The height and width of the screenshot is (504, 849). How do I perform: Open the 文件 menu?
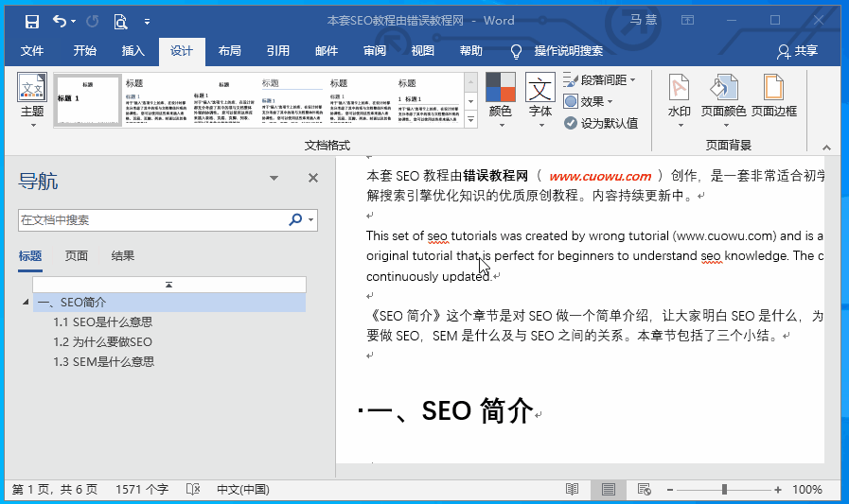[x=32, y=51]
